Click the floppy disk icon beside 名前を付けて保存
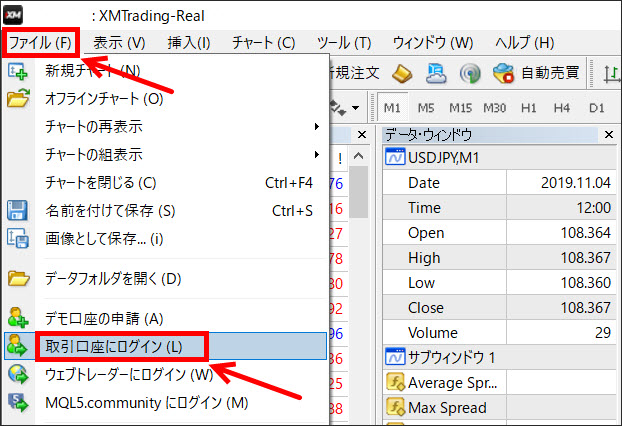 pos(17,210)
